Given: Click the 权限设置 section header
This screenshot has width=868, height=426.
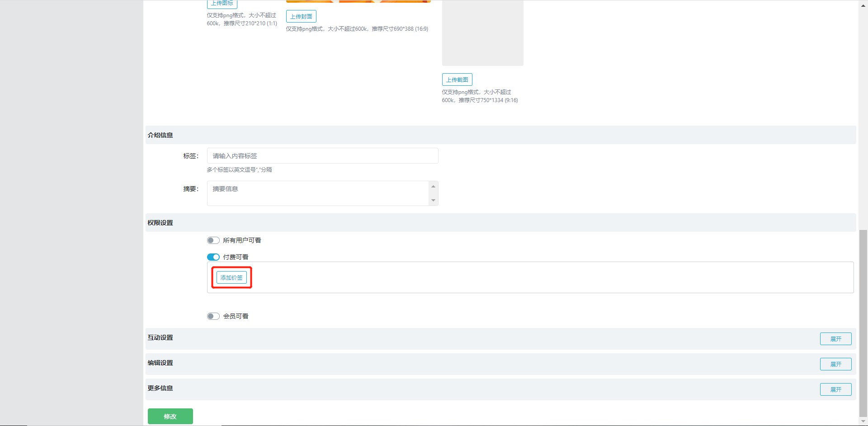Looking at the screenshot, I should pyautogui.click(x=160, y=223).
